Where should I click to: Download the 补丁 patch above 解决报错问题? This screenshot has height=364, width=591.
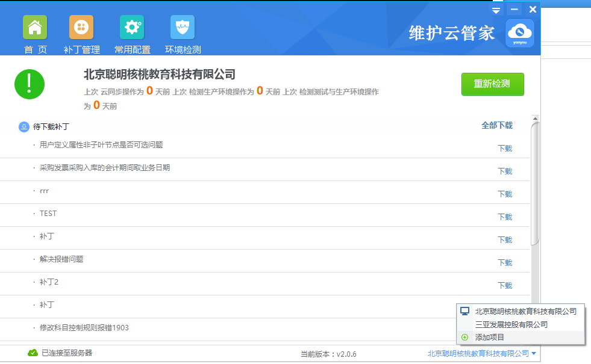[x=505, y=240]
